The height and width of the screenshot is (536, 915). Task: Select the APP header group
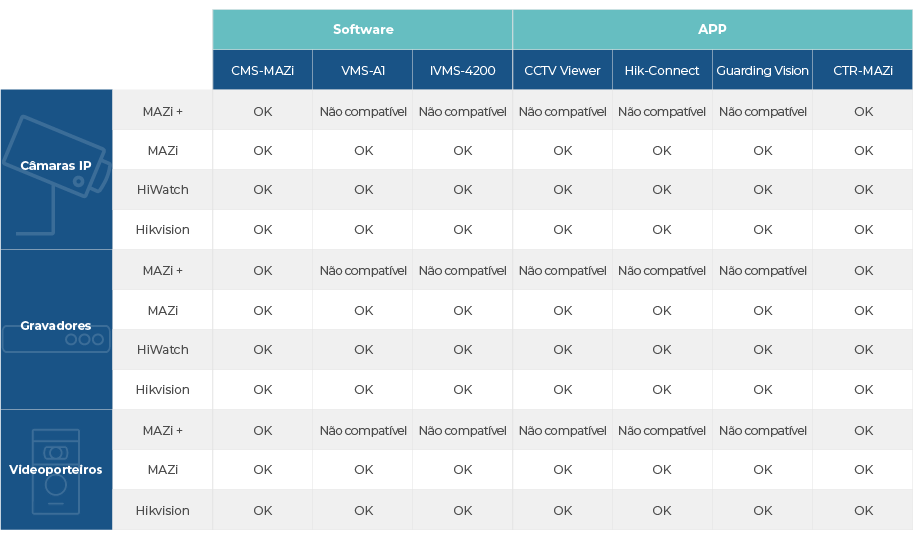(712, 29)
